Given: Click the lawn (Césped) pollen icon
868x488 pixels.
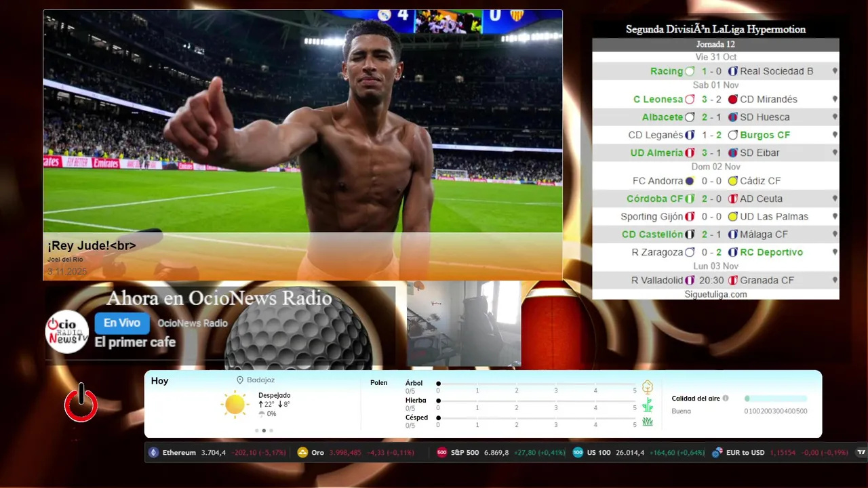Looking at the screenshot, I should [x=648, y=422].
